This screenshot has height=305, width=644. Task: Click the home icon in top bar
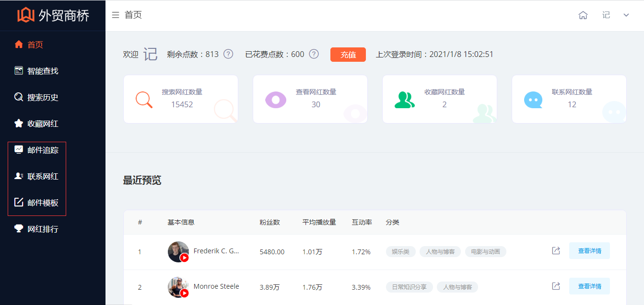(583, 15)
